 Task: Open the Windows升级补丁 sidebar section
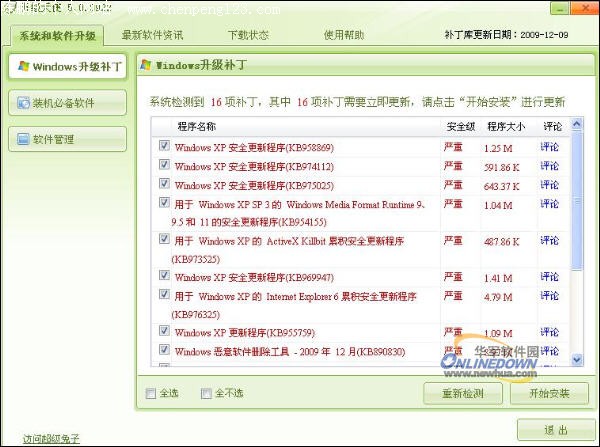click(66, 67)
